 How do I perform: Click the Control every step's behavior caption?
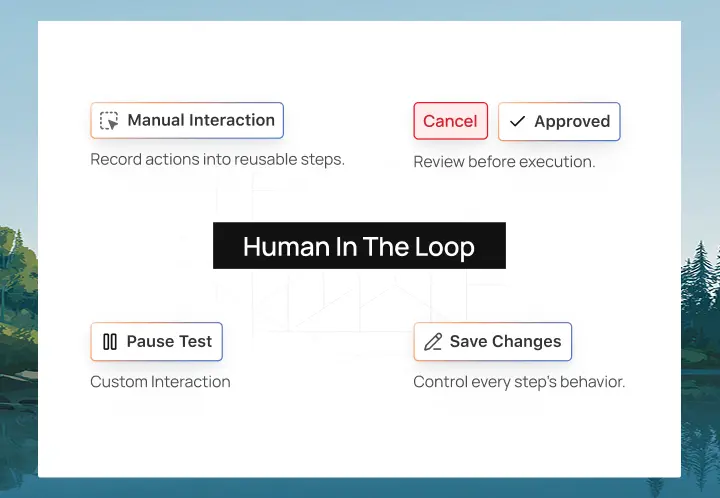click(x=519, y=382)
